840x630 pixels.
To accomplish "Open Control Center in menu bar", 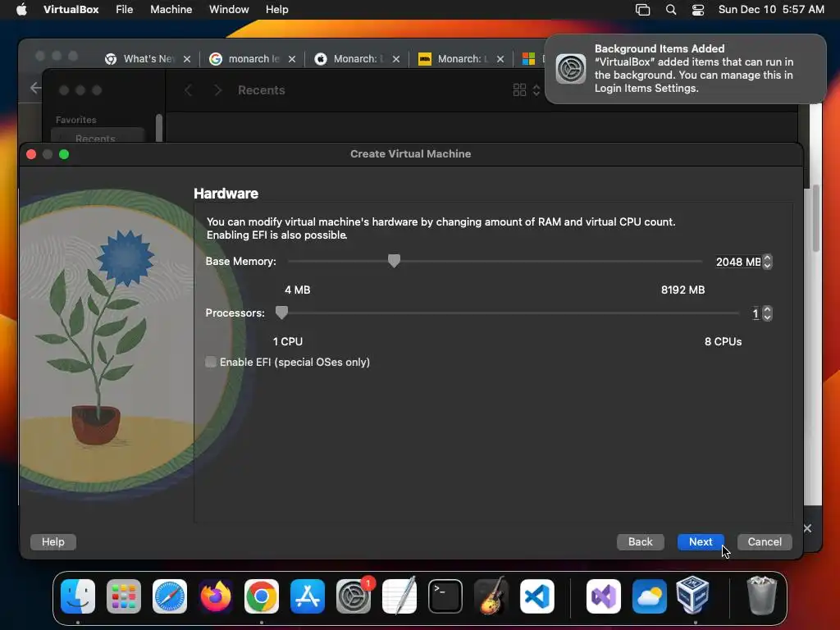I will point(697,10).
